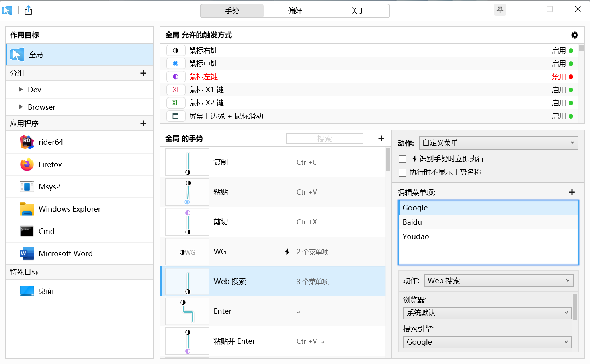Select the Google menu item
The image size is (590, 364).
(x=488, y=208)
